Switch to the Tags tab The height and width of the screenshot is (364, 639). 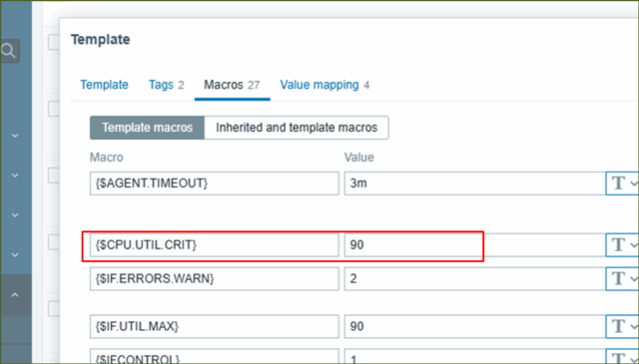click(x=167, y=85)
